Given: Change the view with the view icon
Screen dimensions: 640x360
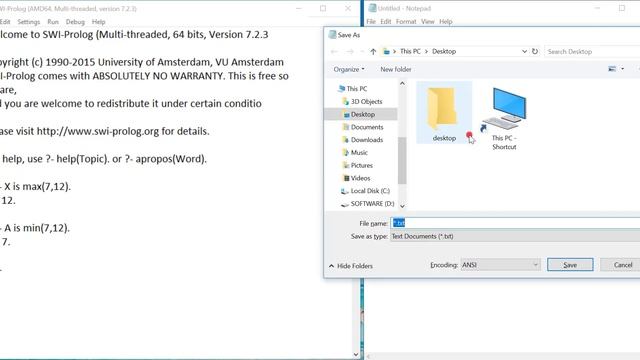Looking at the screenshot, I should point(612,69).
